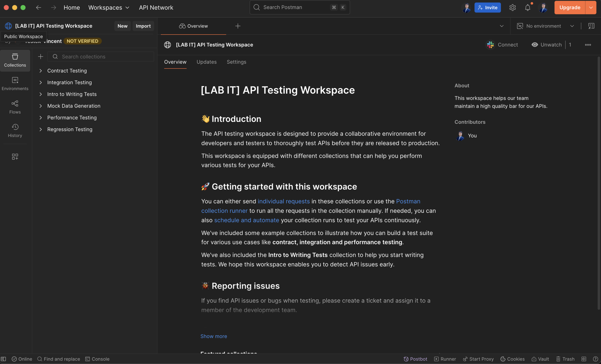The height and width of the screenshot is (364, 601).
Task: Switch to the Settings tab
Action: 236,62
